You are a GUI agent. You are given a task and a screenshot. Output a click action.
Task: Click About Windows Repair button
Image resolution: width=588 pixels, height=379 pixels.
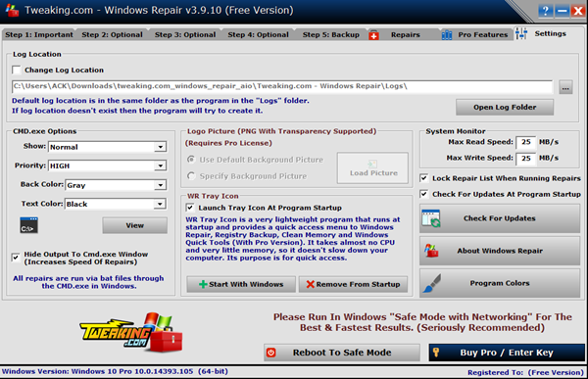click(x=500, y=251)
